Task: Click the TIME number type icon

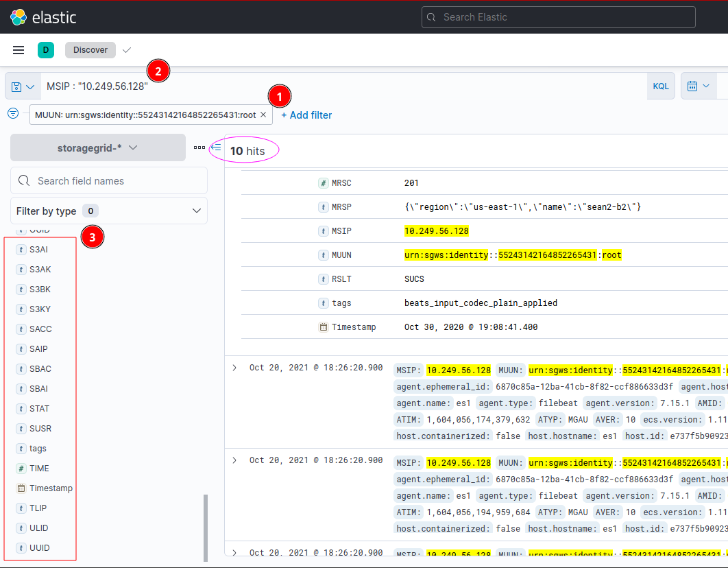Action: (21, 469)
